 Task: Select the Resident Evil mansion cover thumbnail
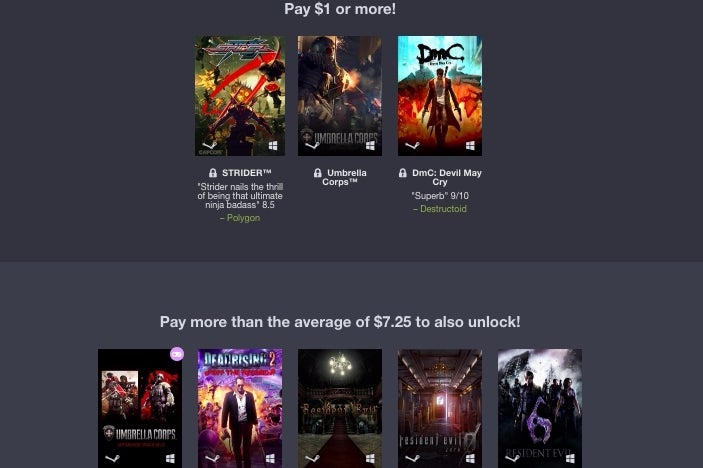pos(340,408)
